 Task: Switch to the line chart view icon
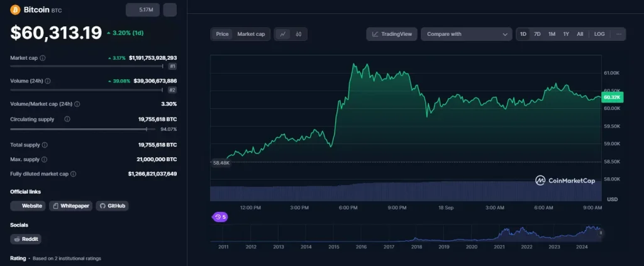point(282,34)
